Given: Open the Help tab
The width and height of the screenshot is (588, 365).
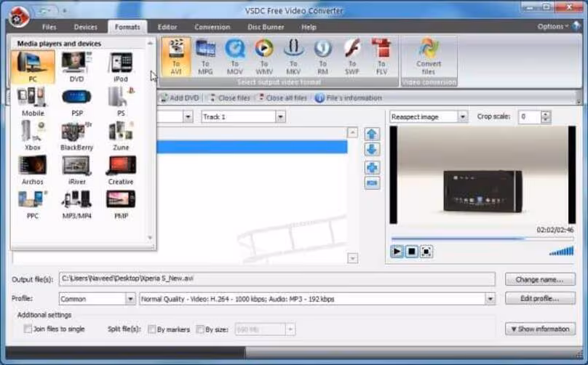Looking at the screenshot, I should pyautogui.click(x=309, y=27).
